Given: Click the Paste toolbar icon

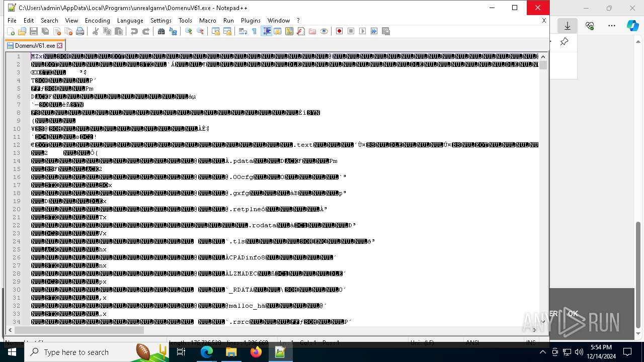Looking at the screenshot, I should (119, 31).
